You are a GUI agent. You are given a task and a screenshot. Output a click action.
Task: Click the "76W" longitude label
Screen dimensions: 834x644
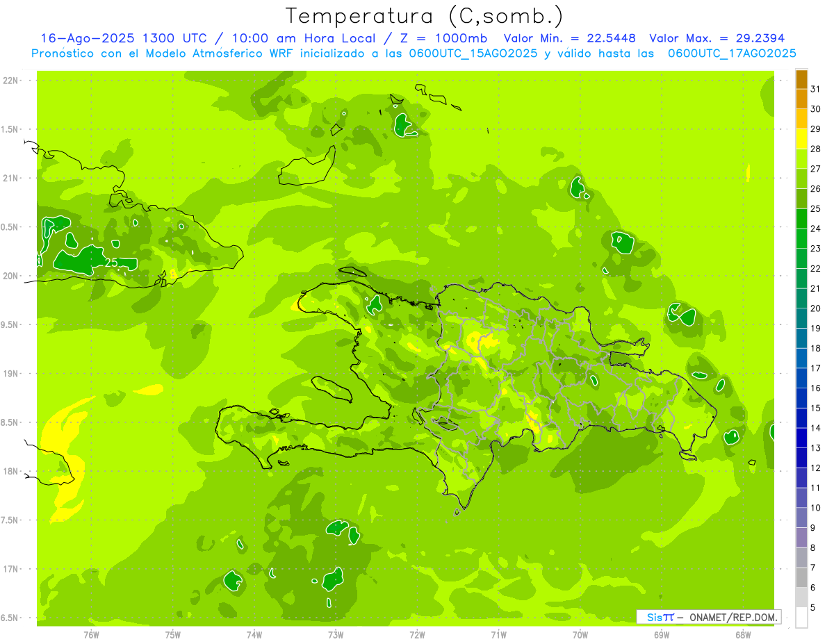coord(91,634)
